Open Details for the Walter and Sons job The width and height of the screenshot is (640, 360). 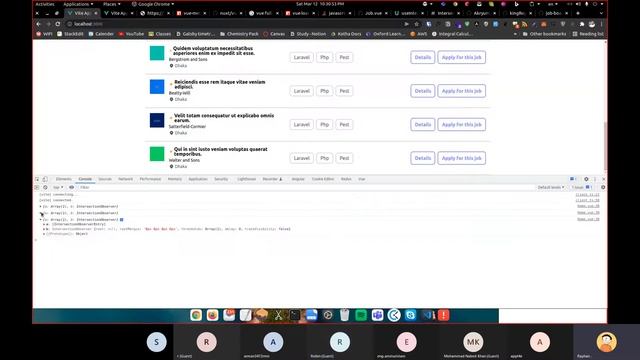(422, 158)
